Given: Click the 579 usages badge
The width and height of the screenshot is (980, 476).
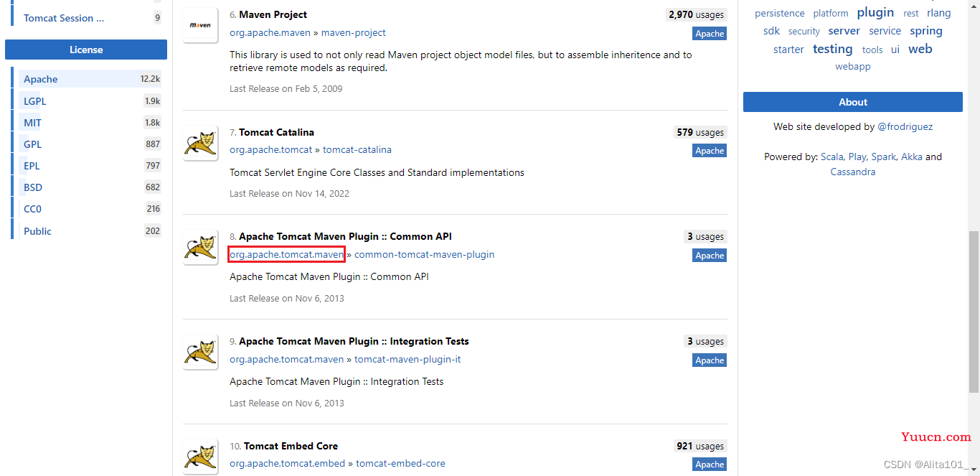Looking at the screenshot, I should [x=700, y=132].
